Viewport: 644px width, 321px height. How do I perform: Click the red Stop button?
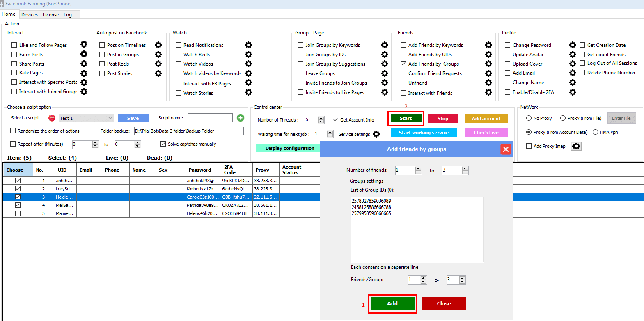pos(443,119)
